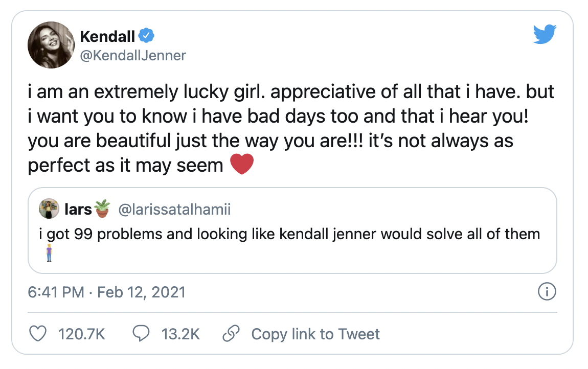Viewport: 588px width, 369px height.
Task: Click the lars display name
Action: (x=78, y=209)
